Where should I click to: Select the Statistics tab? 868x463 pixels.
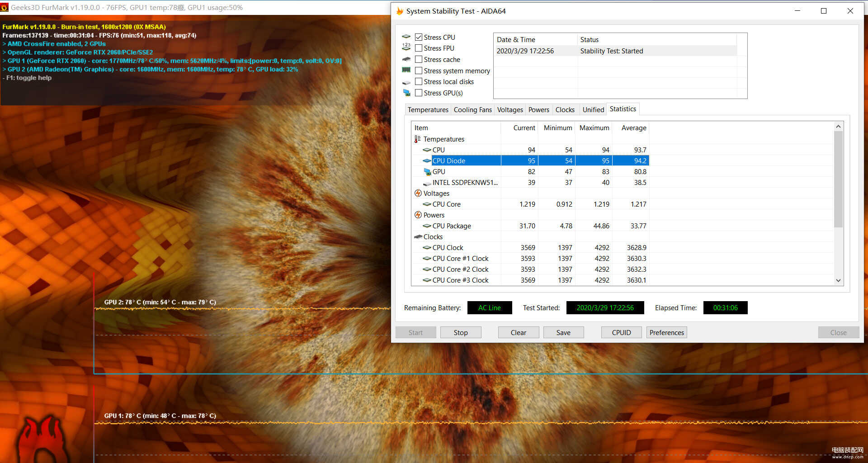coord(623,109)
